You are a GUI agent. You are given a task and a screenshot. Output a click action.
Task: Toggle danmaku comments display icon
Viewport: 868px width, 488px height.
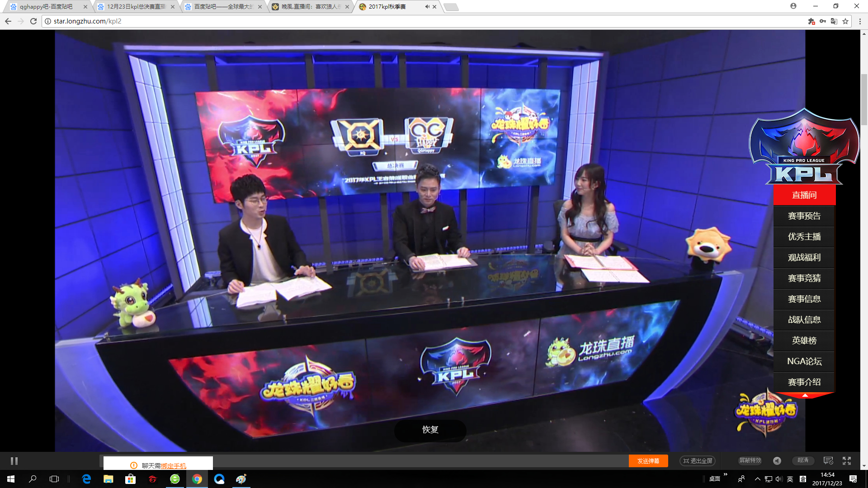point(828,460)
